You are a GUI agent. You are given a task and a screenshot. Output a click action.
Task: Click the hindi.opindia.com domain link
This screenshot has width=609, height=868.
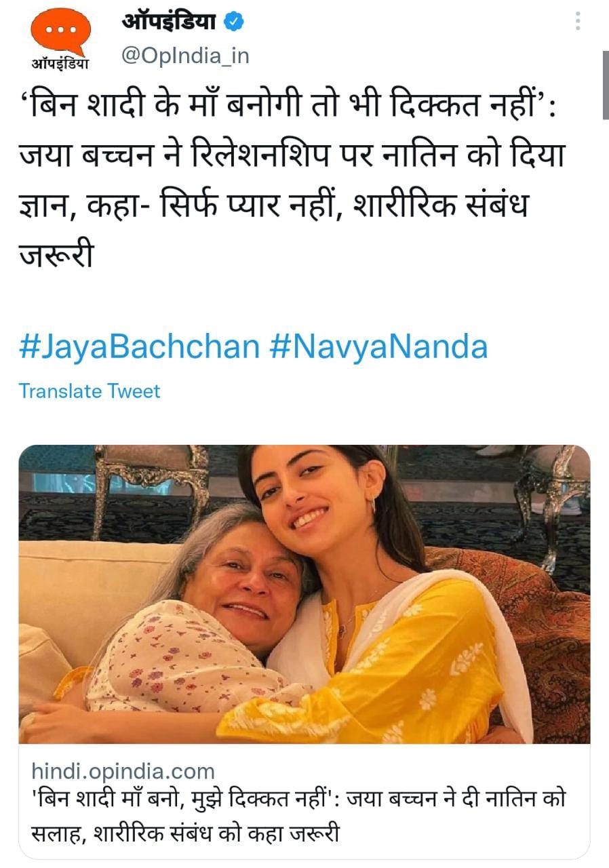point(123,771)
